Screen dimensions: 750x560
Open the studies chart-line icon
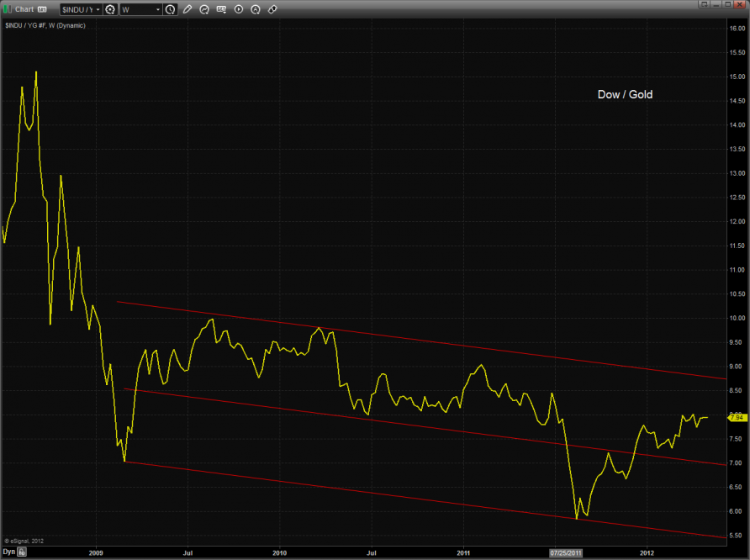point(204,9)
